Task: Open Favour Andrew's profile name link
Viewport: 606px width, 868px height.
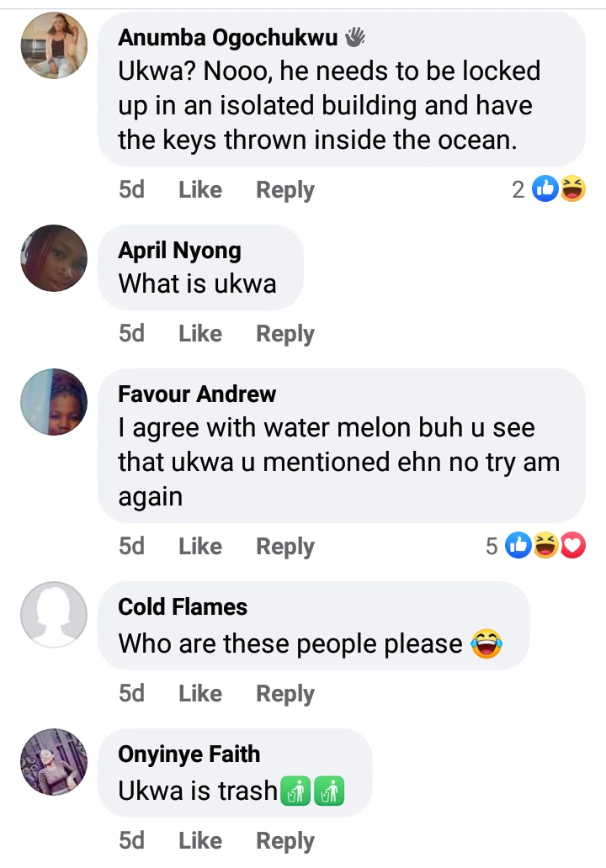Action: (x=197, y=394)
